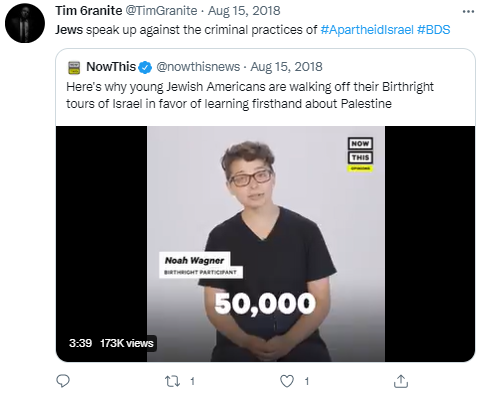Viewport: 480px width, 393px height.
Task: Click the @TimGranite handle
Action: pos(161,11)
